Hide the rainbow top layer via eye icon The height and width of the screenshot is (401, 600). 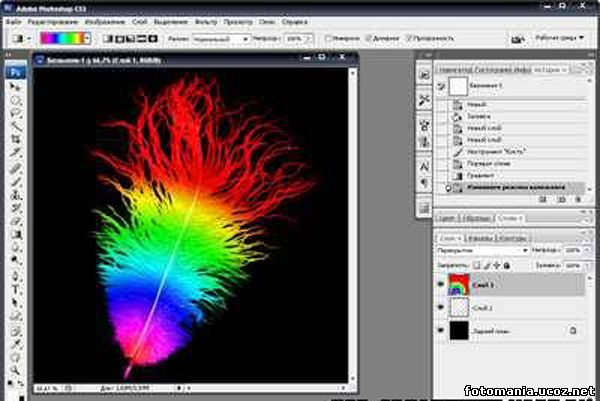(443, 285)
